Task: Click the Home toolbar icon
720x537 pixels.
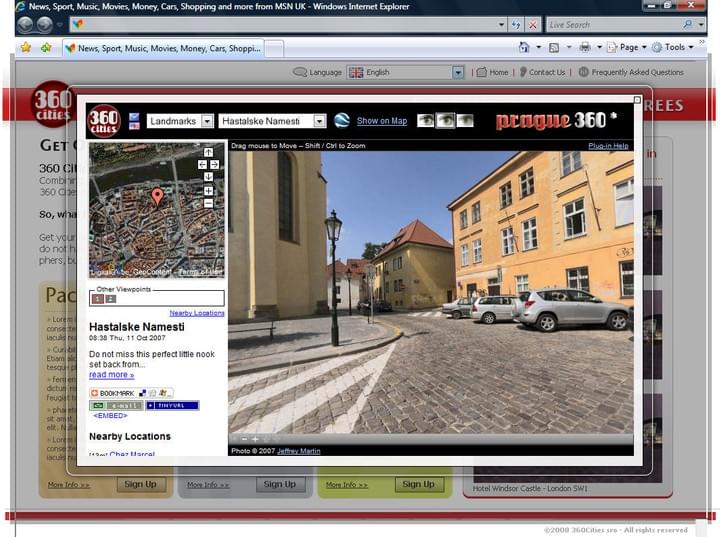Action: click(x=524, y=47)
